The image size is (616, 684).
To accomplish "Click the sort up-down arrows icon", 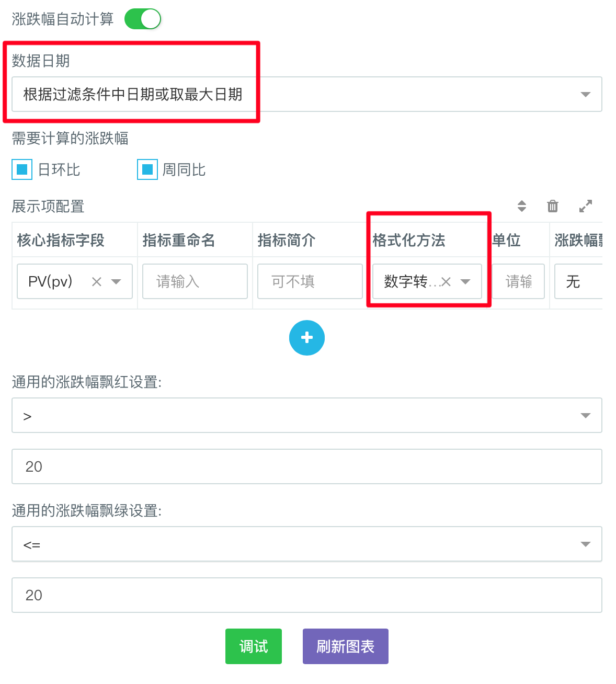I will click(522, 206).
